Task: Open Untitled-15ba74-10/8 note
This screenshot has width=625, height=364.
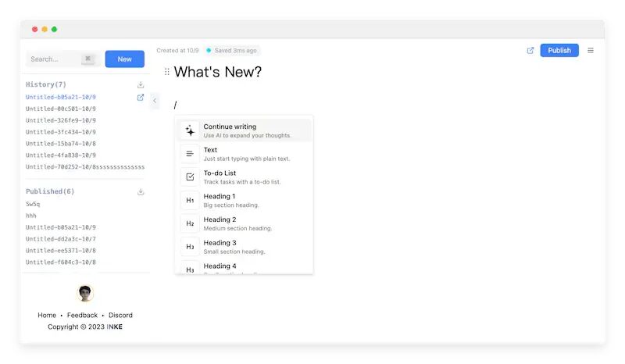Action: 61,143
